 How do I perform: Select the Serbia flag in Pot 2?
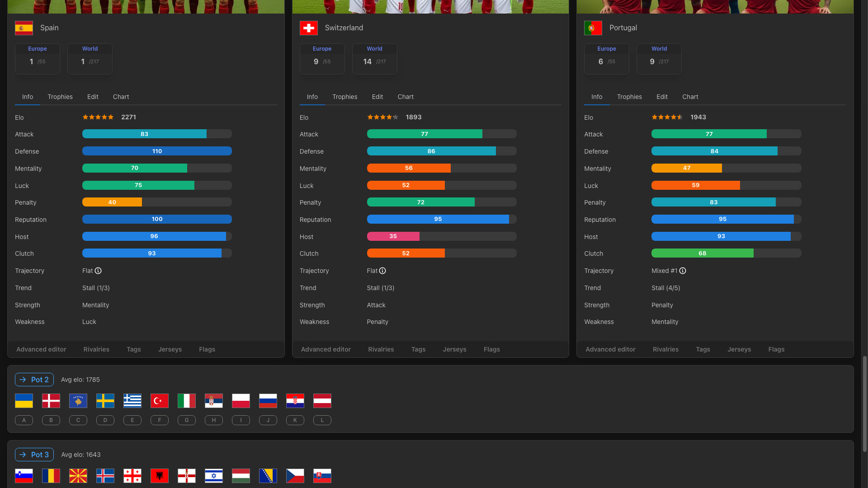pos(214,401)
